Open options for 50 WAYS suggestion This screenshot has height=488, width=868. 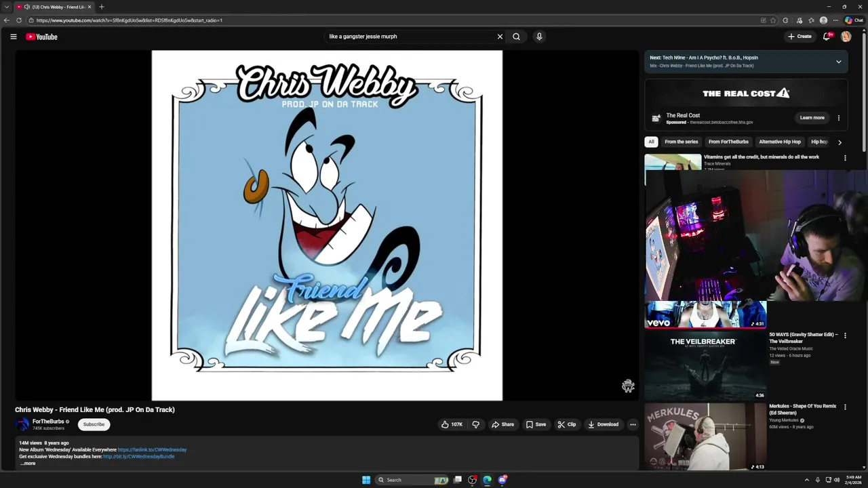[845, 335]
